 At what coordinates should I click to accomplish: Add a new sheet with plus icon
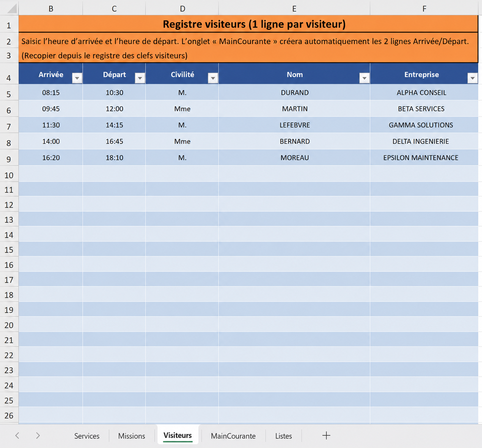pos(326,435)
